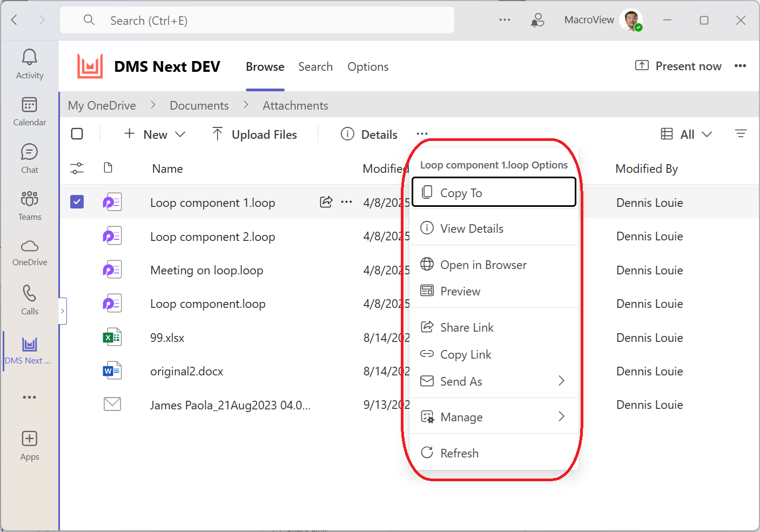
Task: Select Preview from the context menu
Action: pos(494,291)
